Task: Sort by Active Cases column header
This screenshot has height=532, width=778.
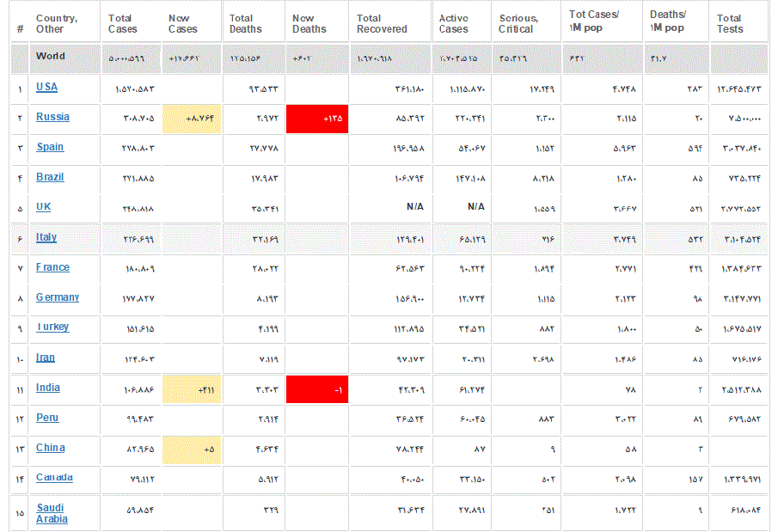Action: 454,23
